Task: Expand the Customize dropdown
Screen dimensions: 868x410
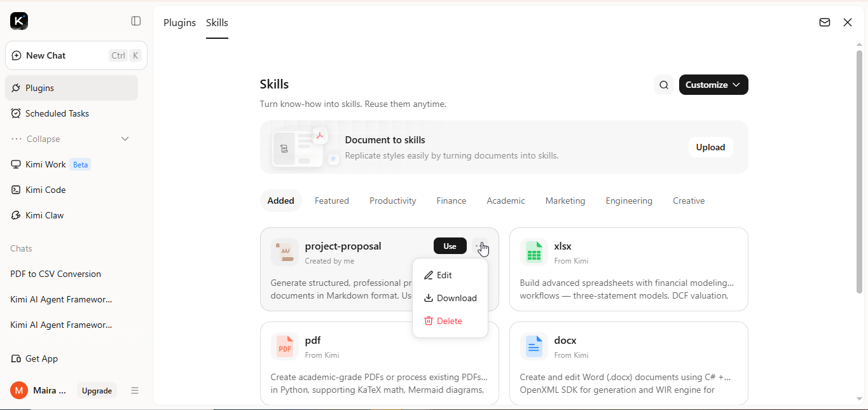Action: [713, 85]
